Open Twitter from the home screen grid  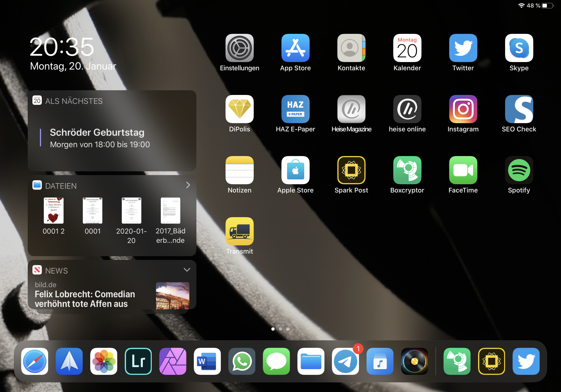tap(463, 48)
